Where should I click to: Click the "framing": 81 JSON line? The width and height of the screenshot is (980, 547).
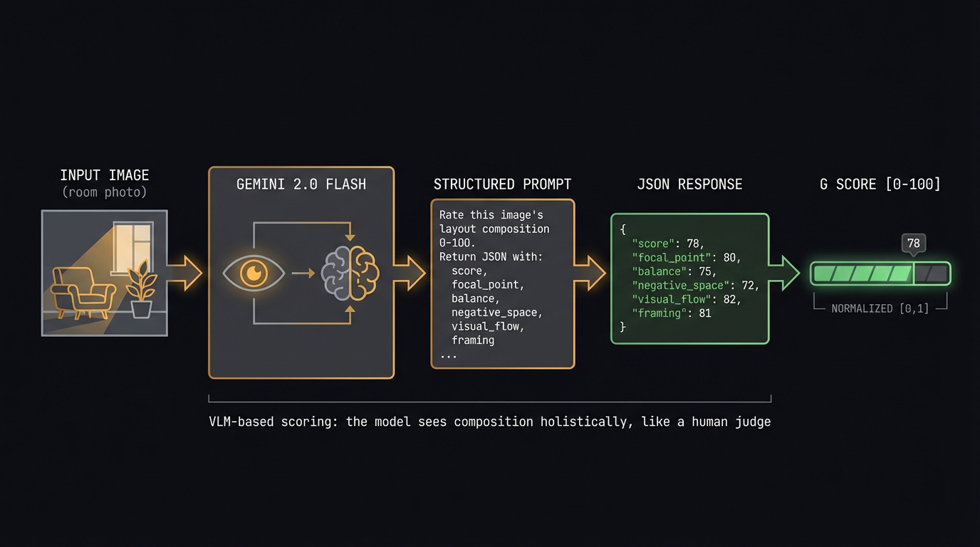672,313
